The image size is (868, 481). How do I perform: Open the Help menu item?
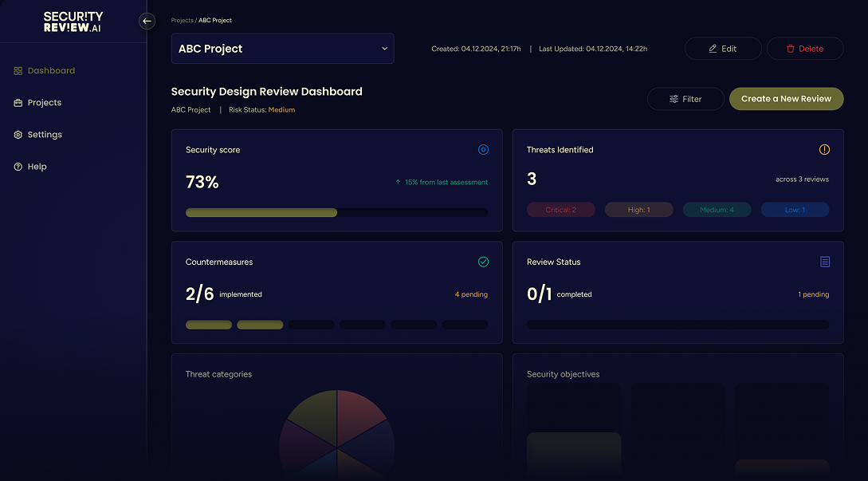pos(30,166)
